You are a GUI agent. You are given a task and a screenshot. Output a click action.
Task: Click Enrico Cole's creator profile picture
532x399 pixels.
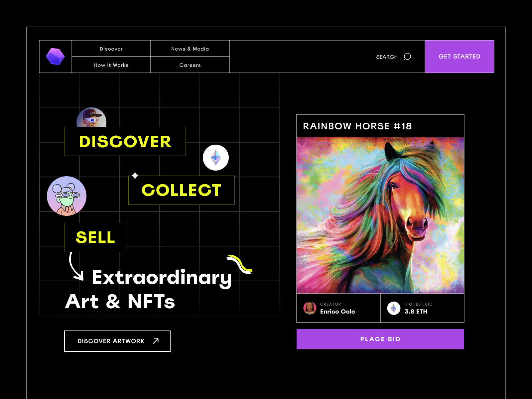click(310, 308)
